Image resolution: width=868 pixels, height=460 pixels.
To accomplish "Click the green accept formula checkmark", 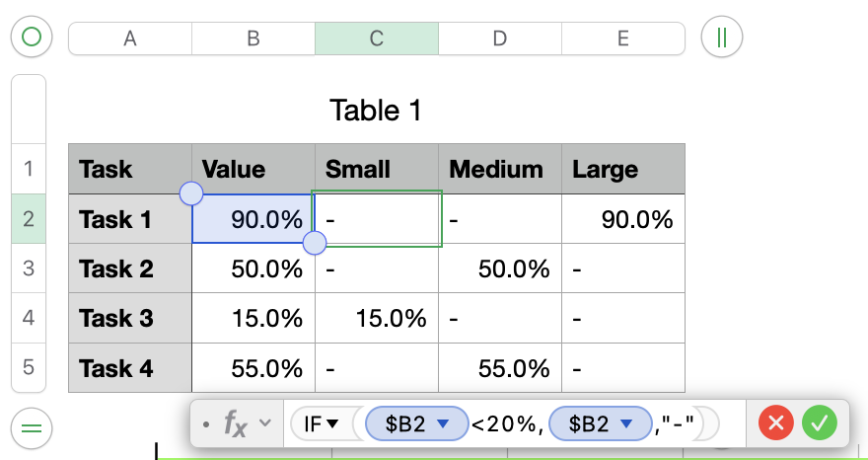I will pyautogui.click(x=819, y=424).
